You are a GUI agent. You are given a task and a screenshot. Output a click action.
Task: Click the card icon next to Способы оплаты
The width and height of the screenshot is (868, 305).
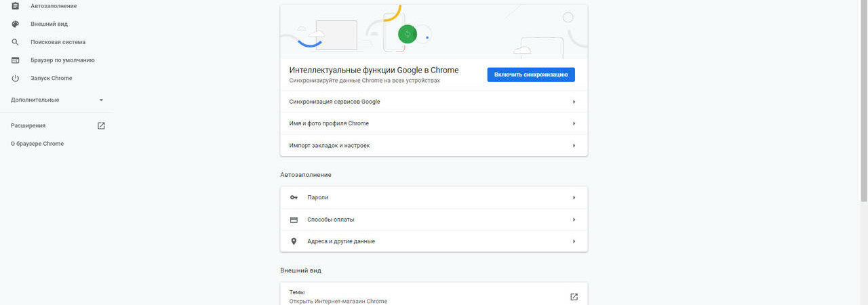pos(294,220)
